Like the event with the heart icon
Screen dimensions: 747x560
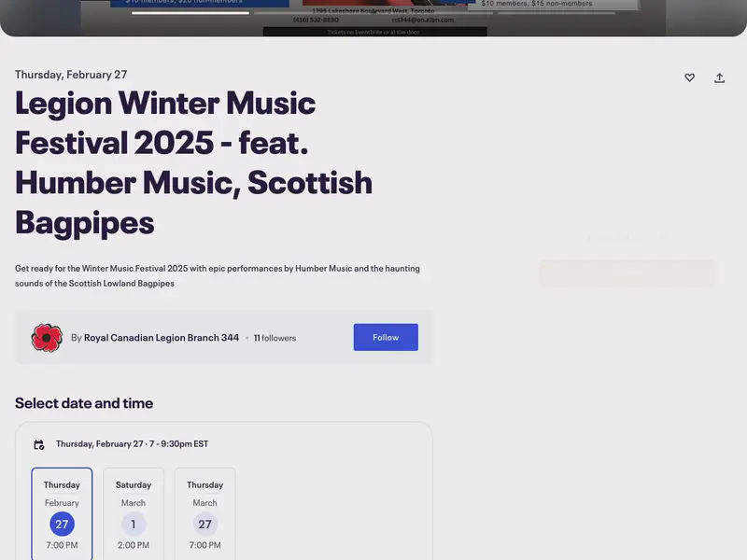click(x=689, y=77)
